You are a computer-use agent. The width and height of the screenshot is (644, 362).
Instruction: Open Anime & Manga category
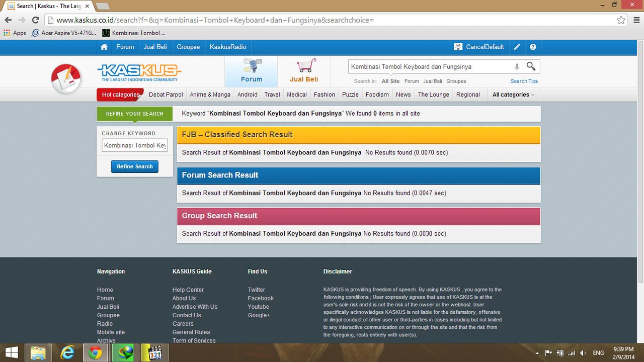pos(210,95)
